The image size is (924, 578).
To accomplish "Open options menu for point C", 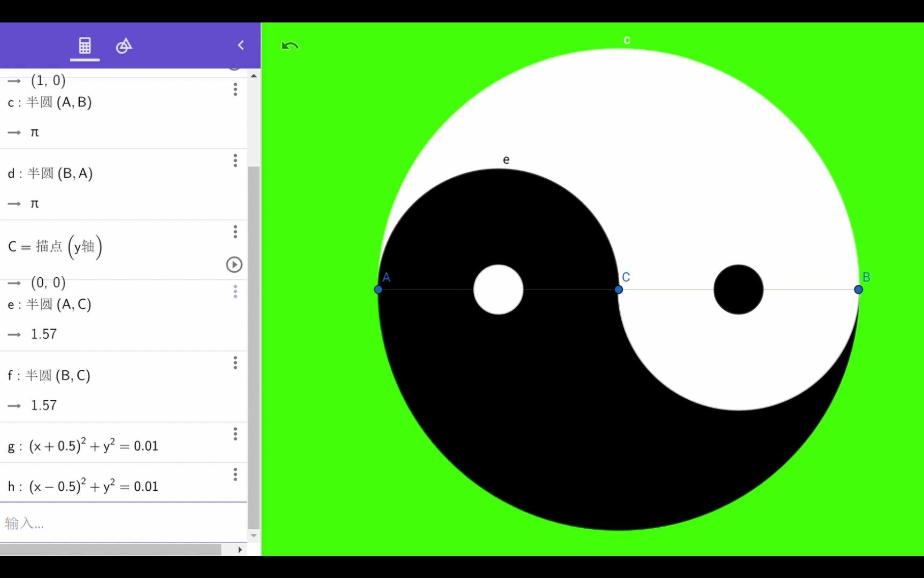I will (235, 232).
